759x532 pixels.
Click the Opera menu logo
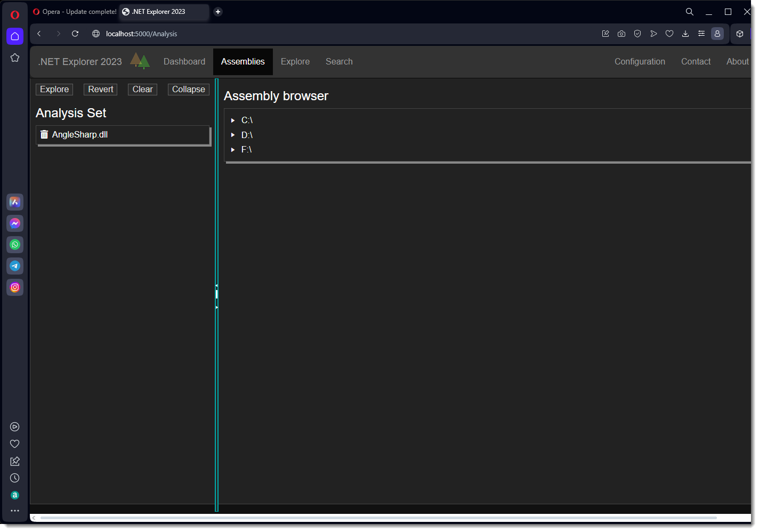click(15, 15)
